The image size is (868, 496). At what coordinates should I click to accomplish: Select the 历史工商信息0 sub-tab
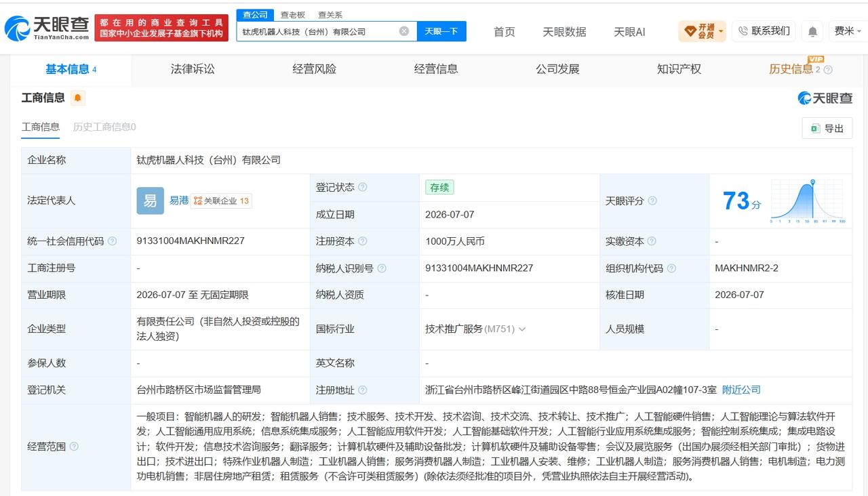104,127
